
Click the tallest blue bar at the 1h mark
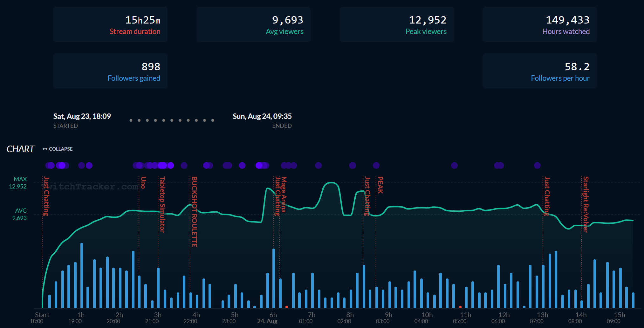tap(82, 276)
